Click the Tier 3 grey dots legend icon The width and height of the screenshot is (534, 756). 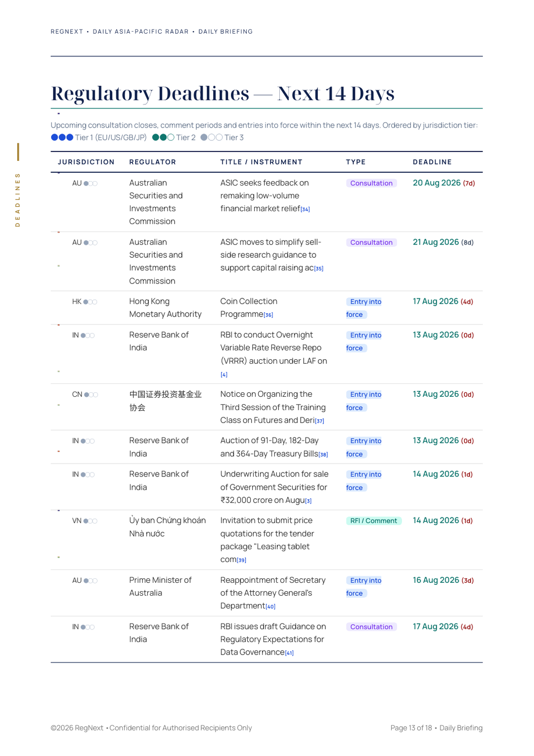pyautogui.click(x=212, y=138)
